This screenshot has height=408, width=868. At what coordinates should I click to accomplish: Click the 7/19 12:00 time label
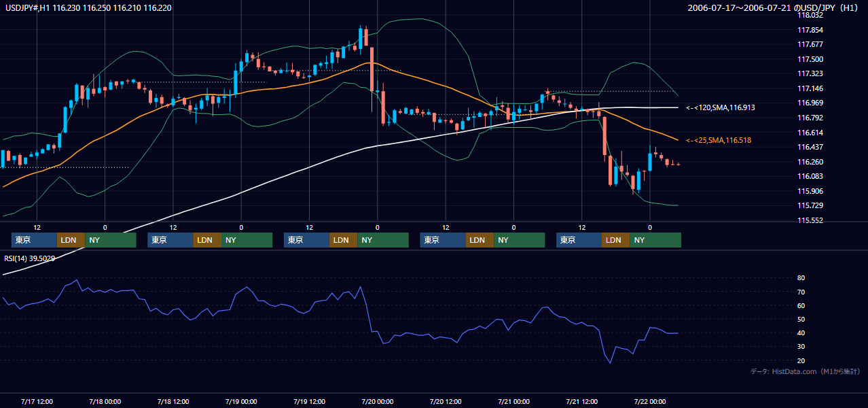[310, 401]
